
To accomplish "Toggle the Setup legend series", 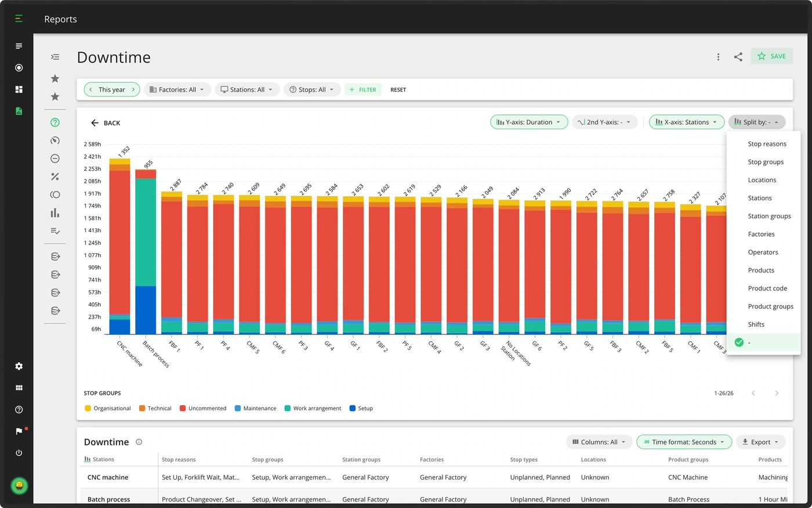I will (361, 408).
